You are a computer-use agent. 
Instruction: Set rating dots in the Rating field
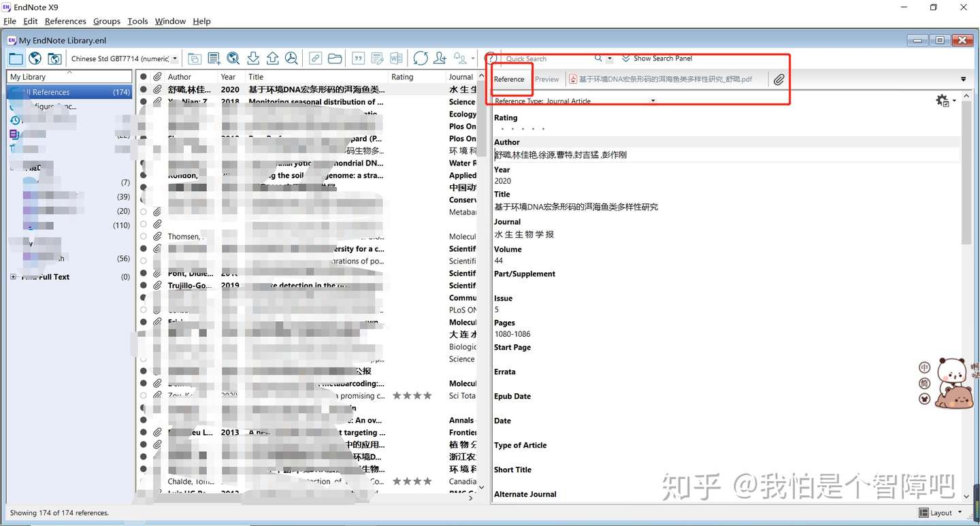(523, 129)
